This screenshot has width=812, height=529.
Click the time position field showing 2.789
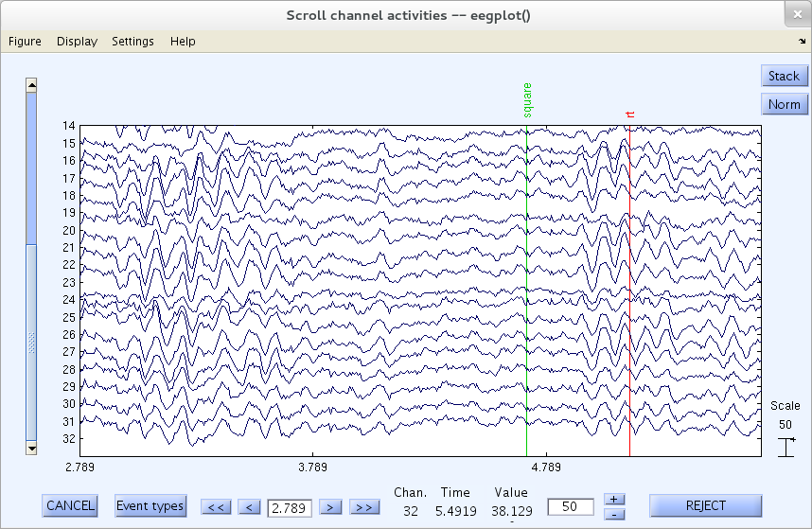pos(290,507)
